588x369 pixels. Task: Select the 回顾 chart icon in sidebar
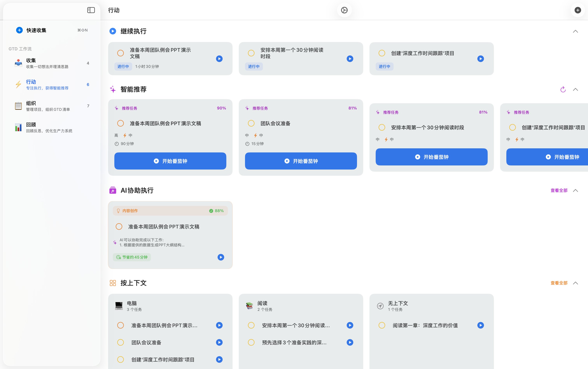tap(18, 127)
